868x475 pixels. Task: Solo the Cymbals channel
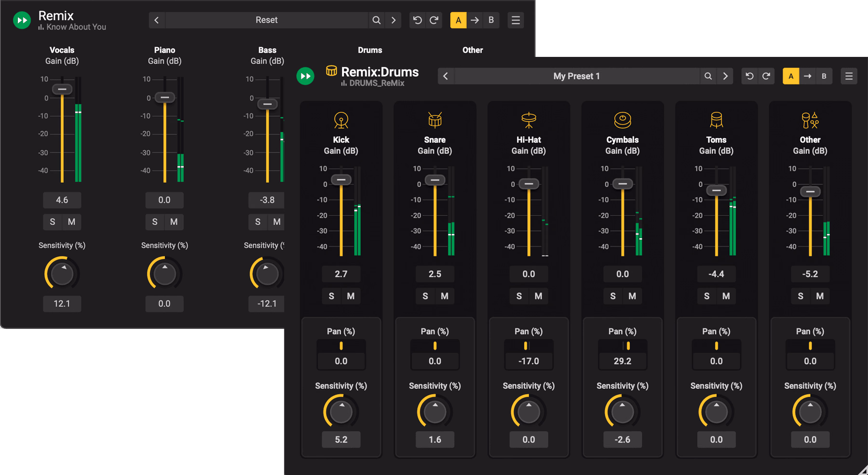(x=613, y=296)
